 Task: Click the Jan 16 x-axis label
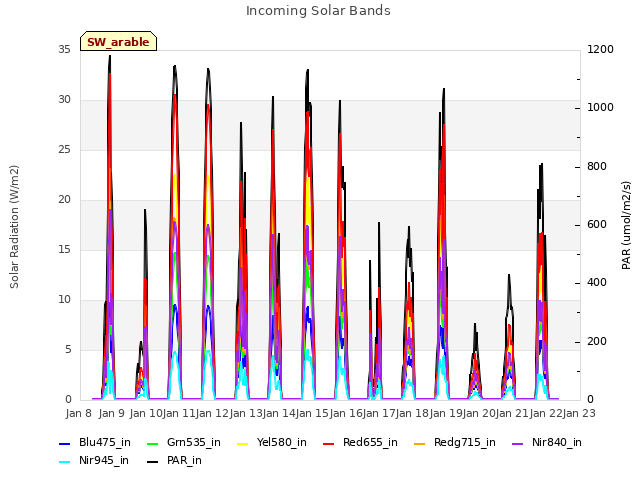(346, 413)
